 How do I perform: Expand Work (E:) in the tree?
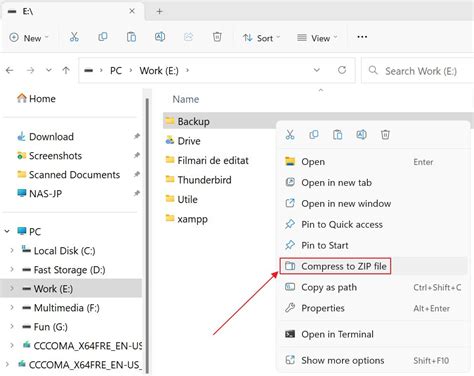pos(12,288)
